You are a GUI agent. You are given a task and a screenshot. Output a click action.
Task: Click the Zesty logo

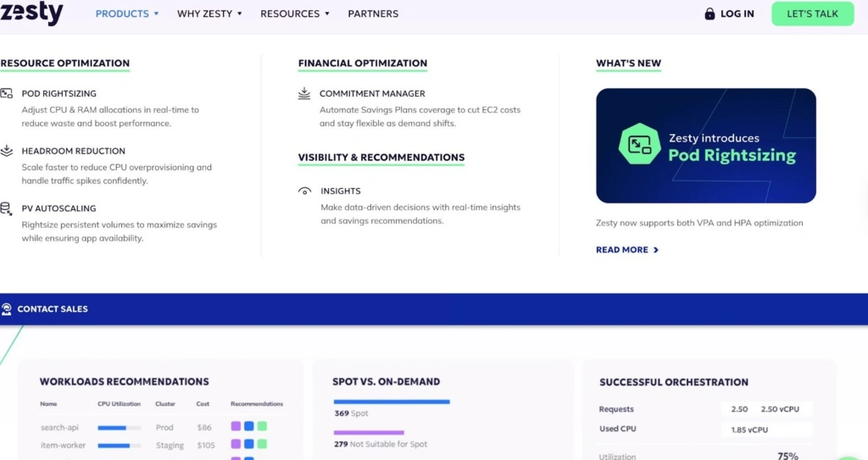(x=31, y=14)
